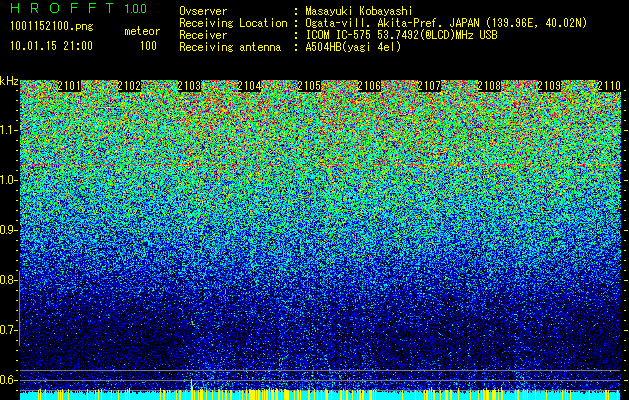629x400 pixels.
Task: Click time marker 2102
Action: pyautogui.click(x=130, y=86)
